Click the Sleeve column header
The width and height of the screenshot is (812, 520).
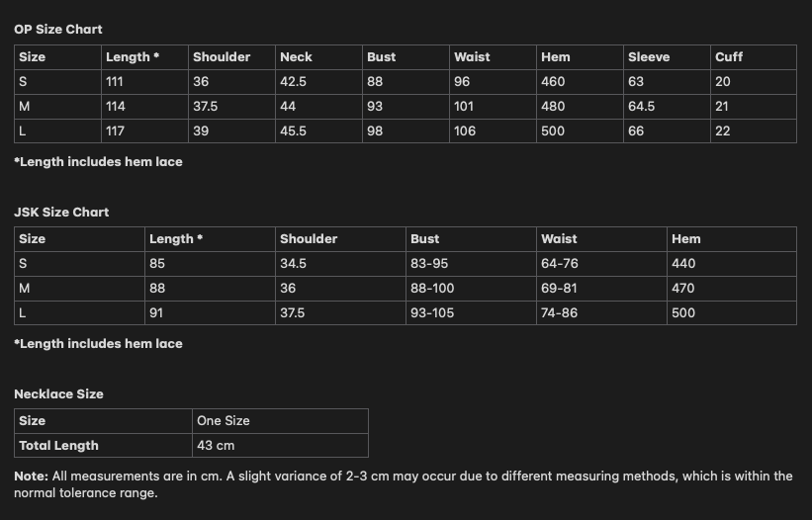[649, 57]
